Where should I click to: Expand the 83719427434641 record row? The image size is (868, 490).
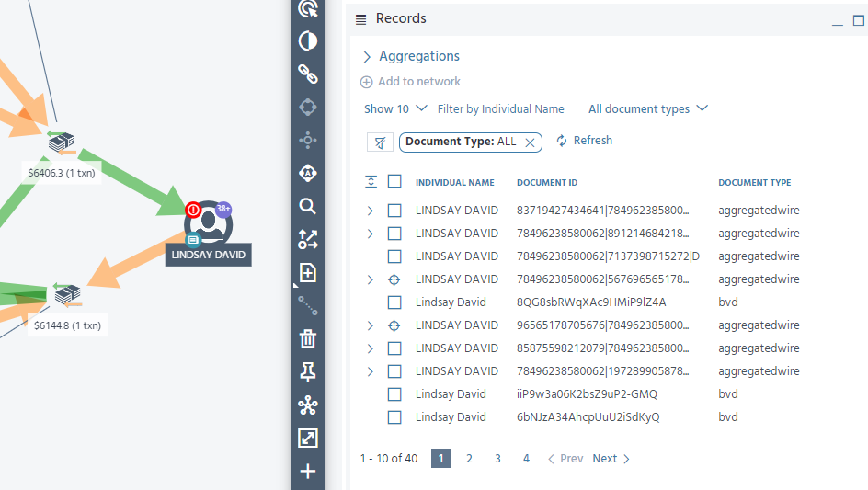point(371,211)
